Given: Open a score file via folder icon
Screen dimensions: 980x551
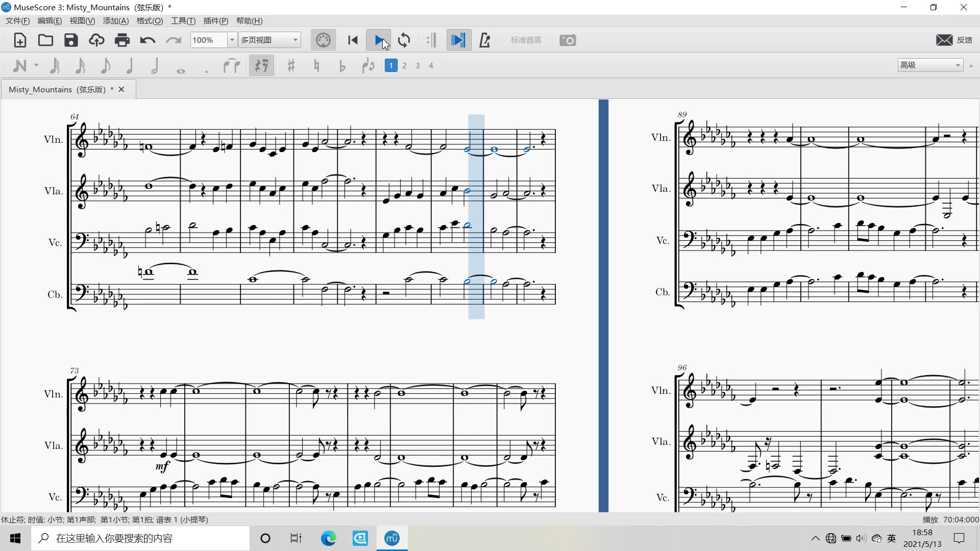Looking at the screenshot, I should 45,40.
